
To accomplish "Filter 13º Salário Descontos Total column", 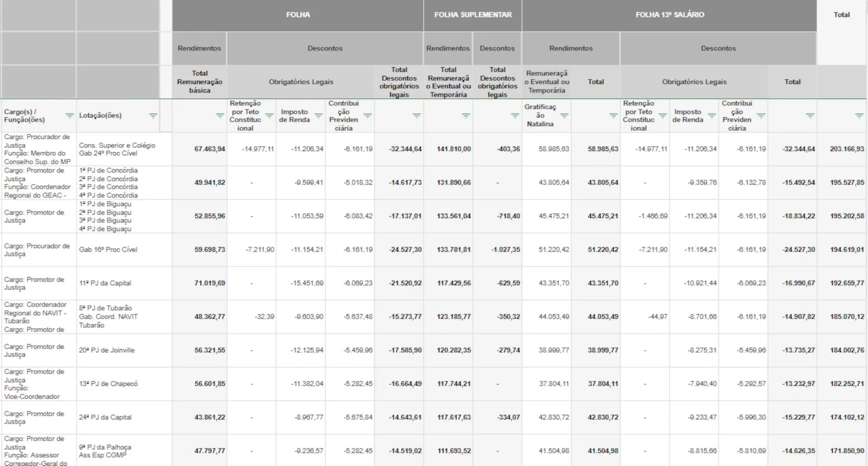I will [810, 116].
